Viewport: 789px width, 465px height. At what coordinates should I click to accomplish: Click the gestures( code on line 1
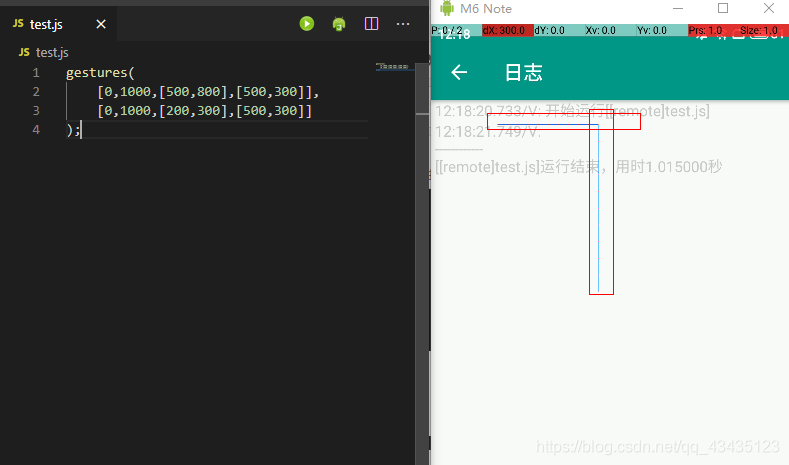point(100,73)
